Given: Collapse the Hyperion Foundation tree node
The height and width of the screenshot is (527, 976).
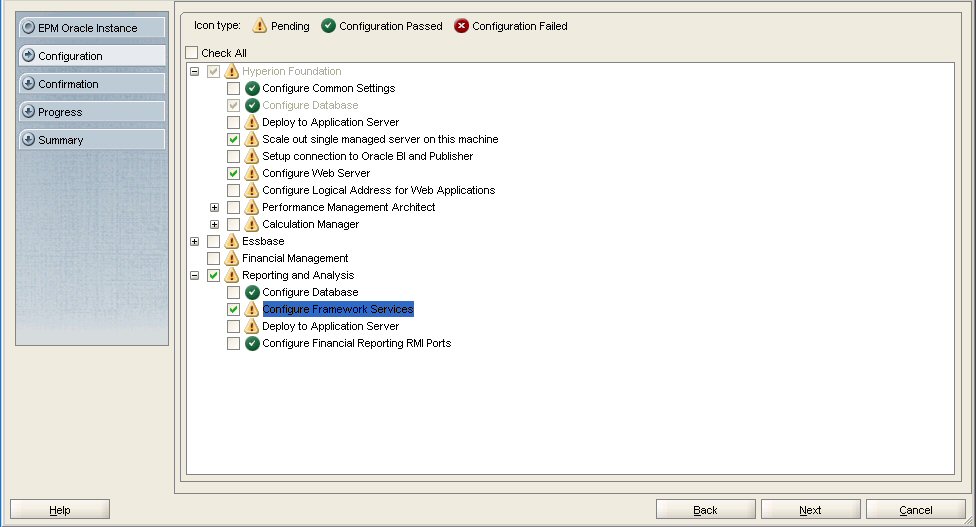Looking at the screenshot, I should coord(194,72).
